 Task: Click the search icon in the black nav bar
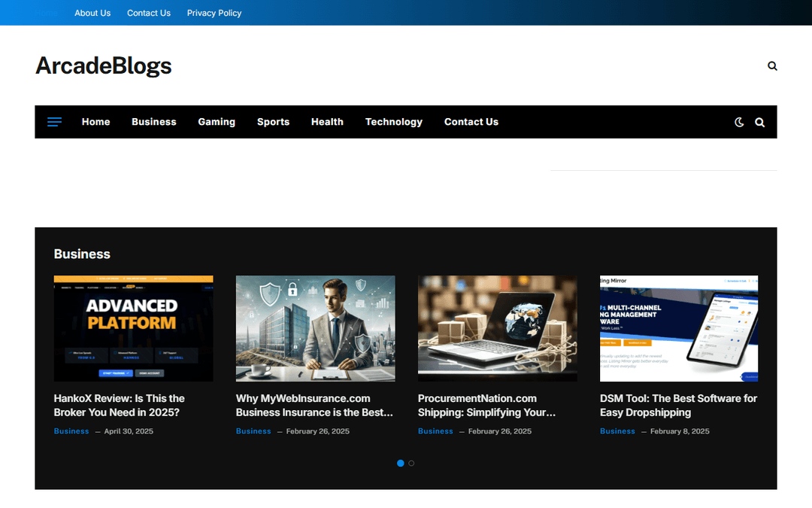pos(759,123)
